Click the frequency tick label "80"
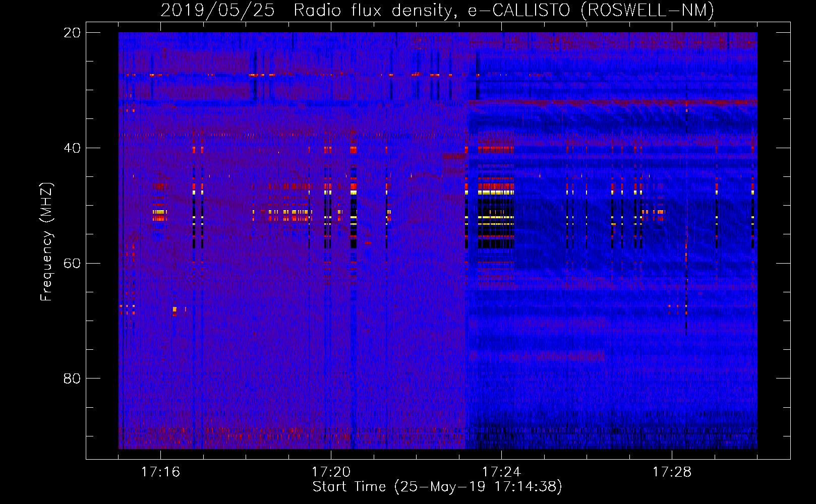Image resolution: width=816 pixels, height=504 pixels. [72, 379]
